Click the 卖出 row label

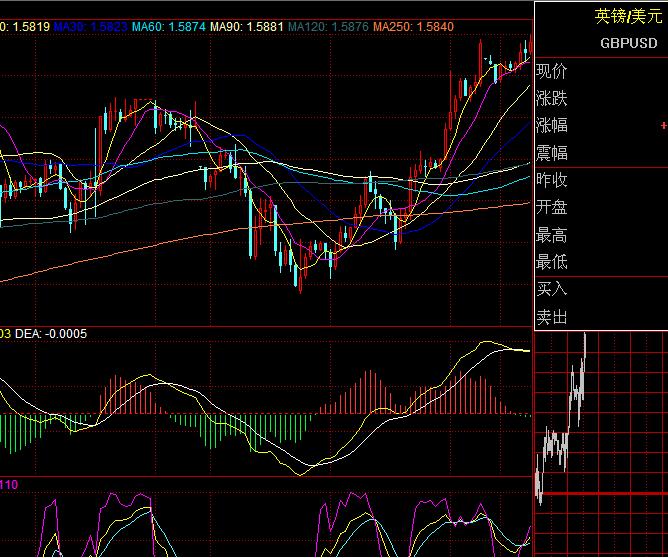(551, 317)
